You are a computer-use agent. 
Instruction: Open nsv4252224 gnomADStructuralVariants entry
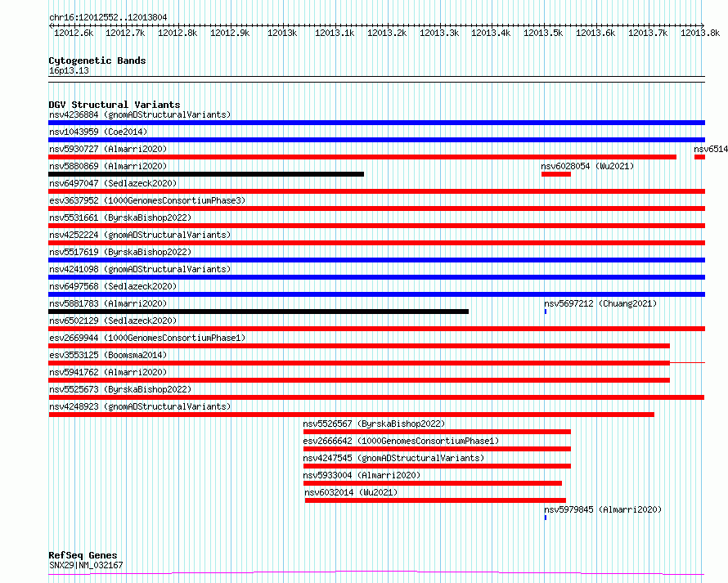[140, 235]
